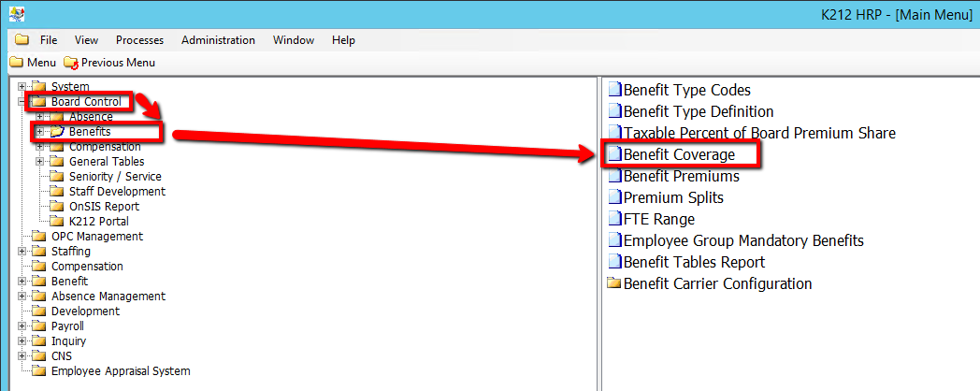Click the Benefit Type Codes document icon

tap(614, 91)
